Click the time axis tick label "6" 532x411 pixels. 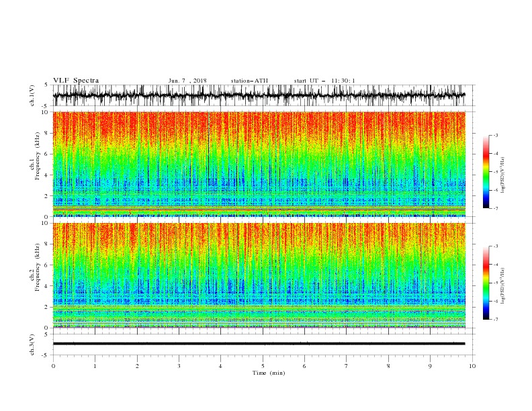click(304, 366)
